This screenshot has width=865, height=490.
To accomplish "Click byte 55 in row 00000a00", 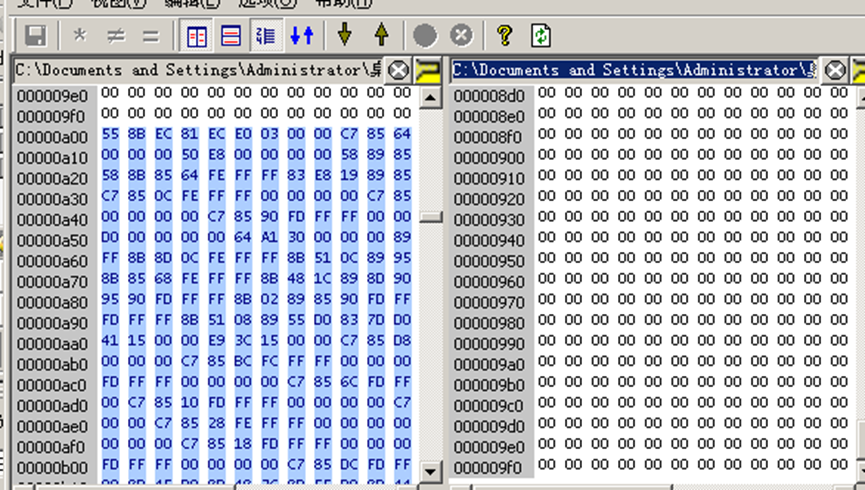I will click(x=110, y=134).
